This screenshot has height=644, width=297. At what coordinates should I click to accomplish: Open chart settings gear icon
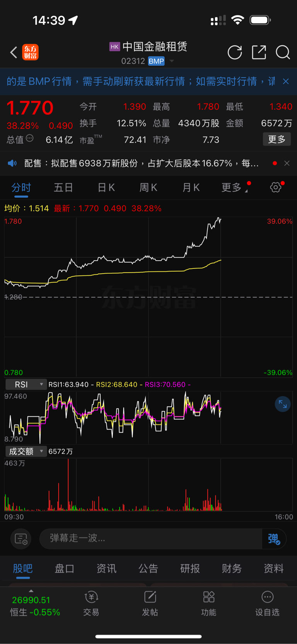pos(276,188)
